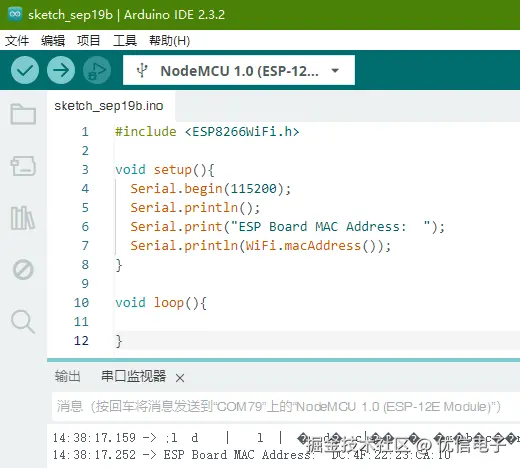520x468 pixels.
Task: Open NodeMCU 1.0 board selector dropdown
Action: (x=239, y=70)
